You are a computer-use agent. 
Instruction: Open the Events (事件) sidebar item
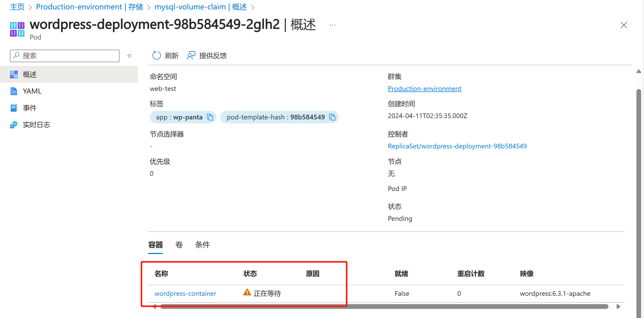pos(29,108)
